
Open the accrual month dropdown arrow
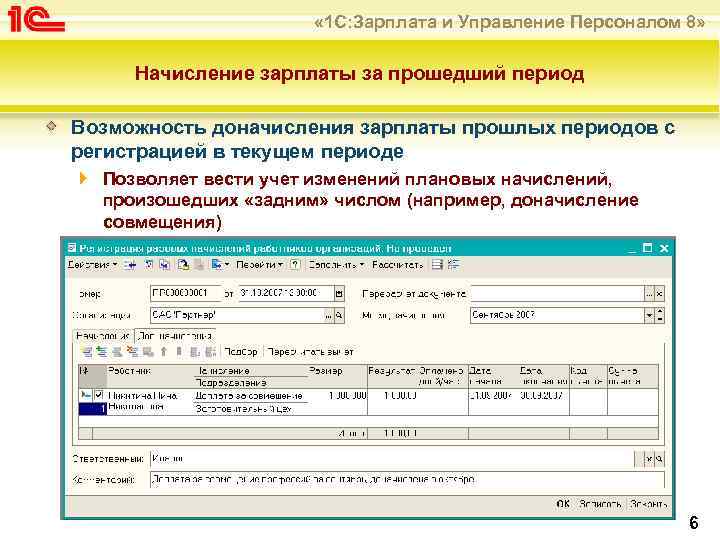pos(649,316)
